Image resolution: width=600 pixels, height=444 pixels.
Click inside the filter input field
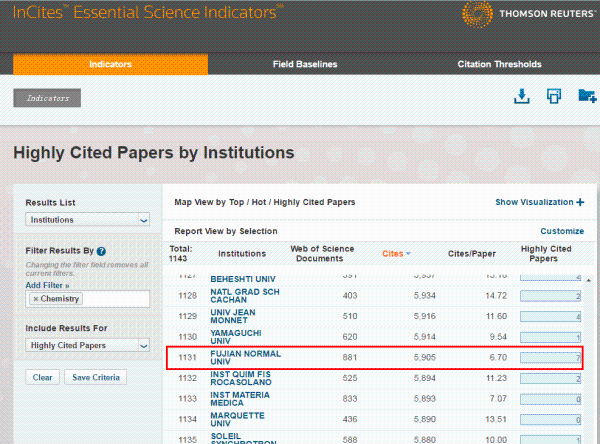pyautogui.click(x=115, y=299)
